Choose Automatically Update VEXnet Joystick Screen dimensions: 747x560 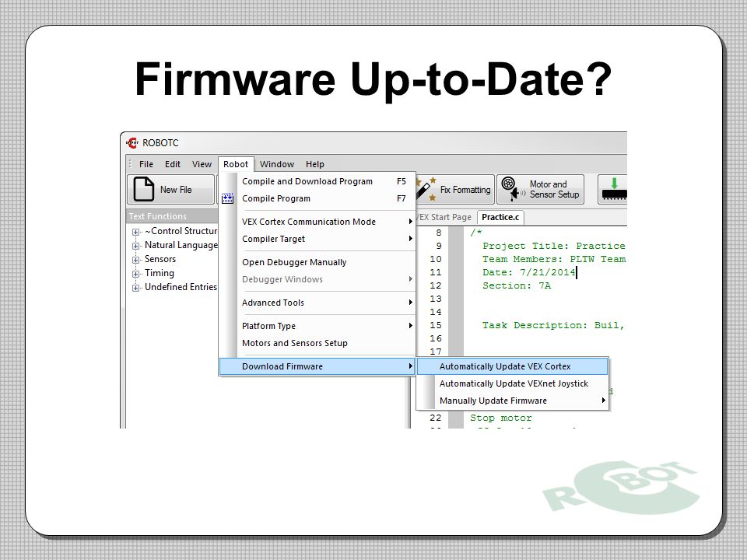tap(513, 383)
